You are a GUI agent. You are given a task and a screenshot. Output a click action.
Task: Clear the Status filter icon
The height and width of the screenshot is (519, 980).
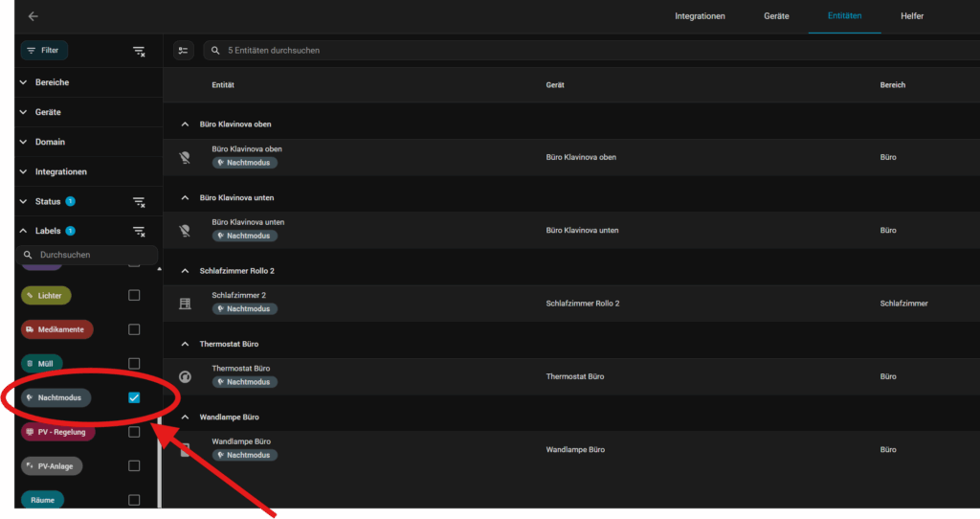click(139, 202)
